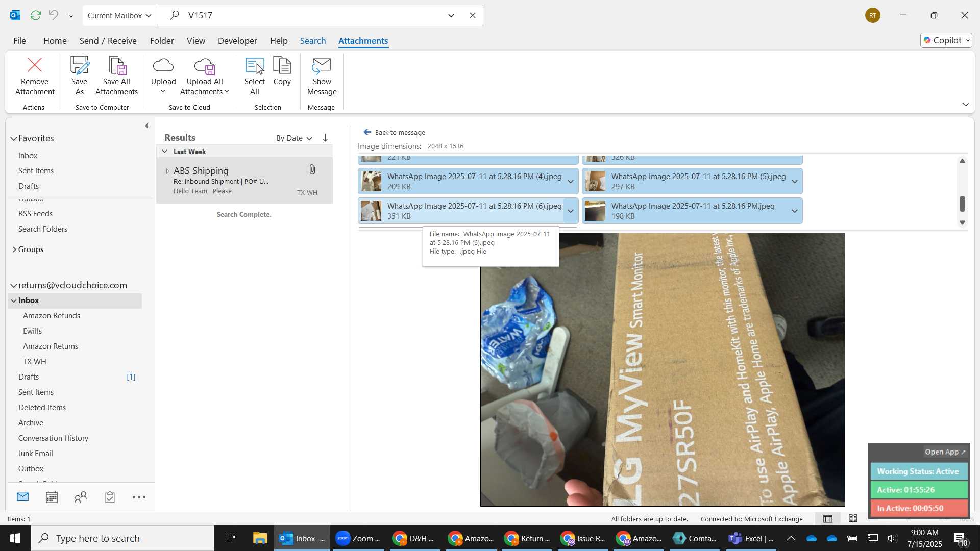Image resolution: width=980 pixels, height=551 pixels.
Task: Click the Upload cloud icon
Action: (x=163, y=65)
